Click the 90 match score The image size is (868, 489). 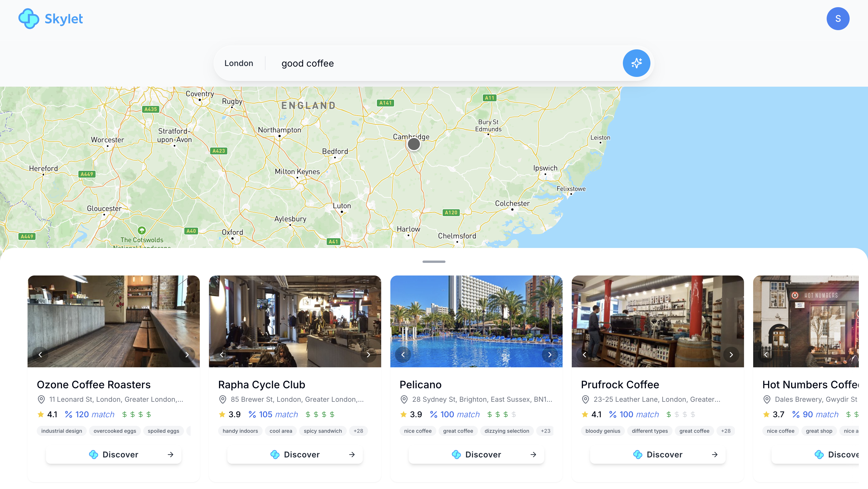pyautogui.click(x=815, y=415)
